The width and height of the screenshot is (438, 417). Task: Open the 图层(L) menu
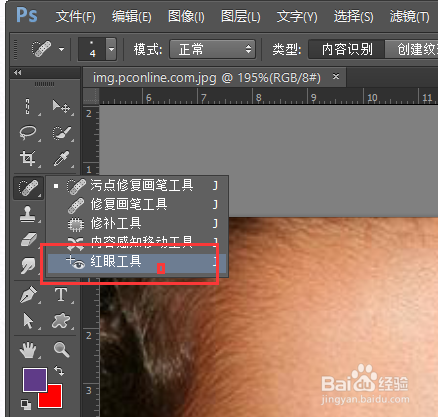[241, 16]
